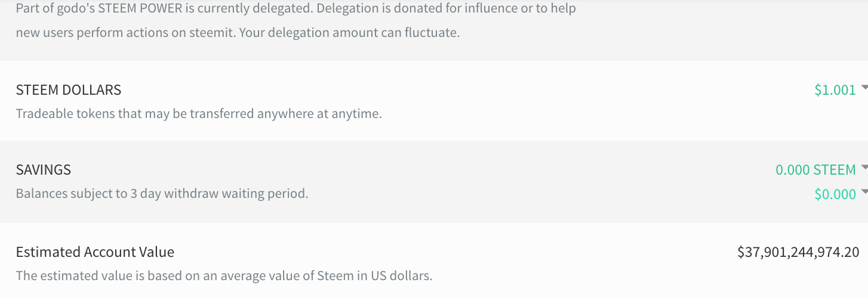868x298 pixels.
Task: Expand the 0.000 STEEM savings menu
Action: [x=815, y=170]
